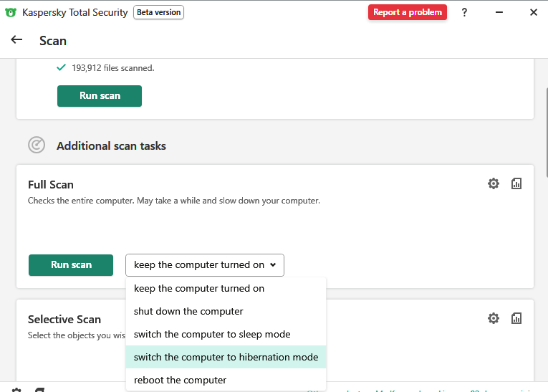Choose "shut down the computer" option
The height and width of the screenshot is (392, 548).
(188, 312)
